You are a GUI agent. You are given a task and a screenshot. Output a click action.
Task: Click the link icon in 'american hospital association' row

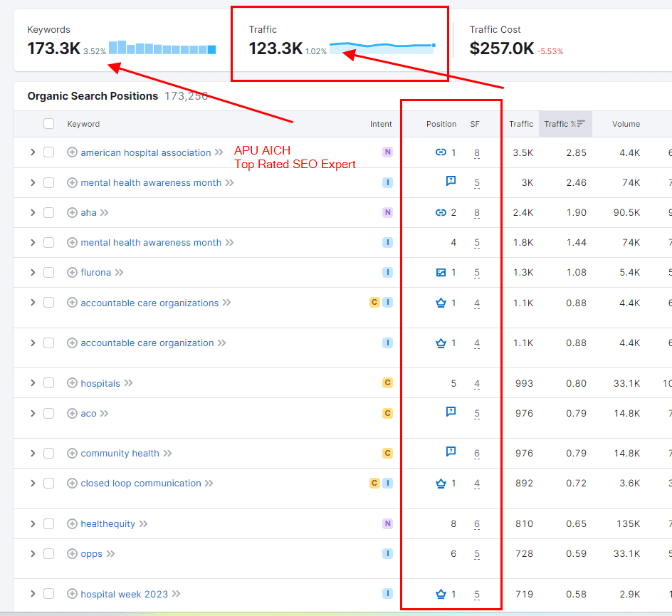pyautogui.click(x=440, y=152)
